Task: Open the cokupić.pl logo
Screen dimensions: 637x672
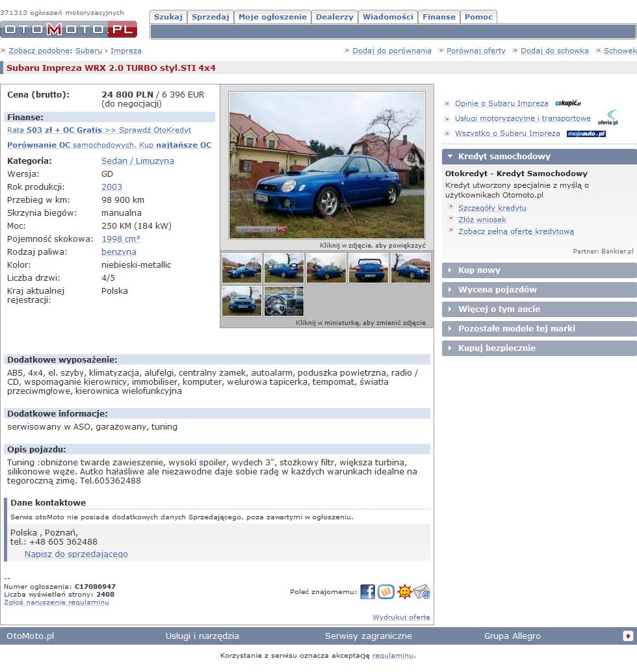Action: 568,103
